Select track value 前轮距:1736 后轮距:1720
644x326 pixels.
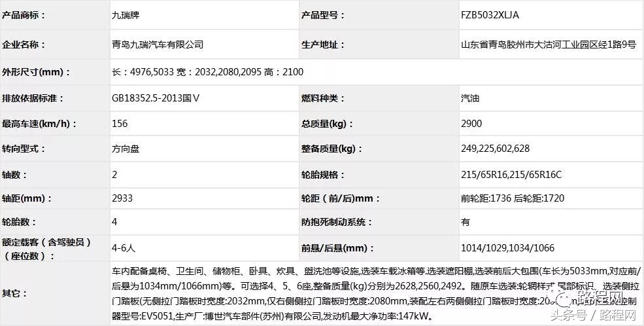[x=513, y=198]
